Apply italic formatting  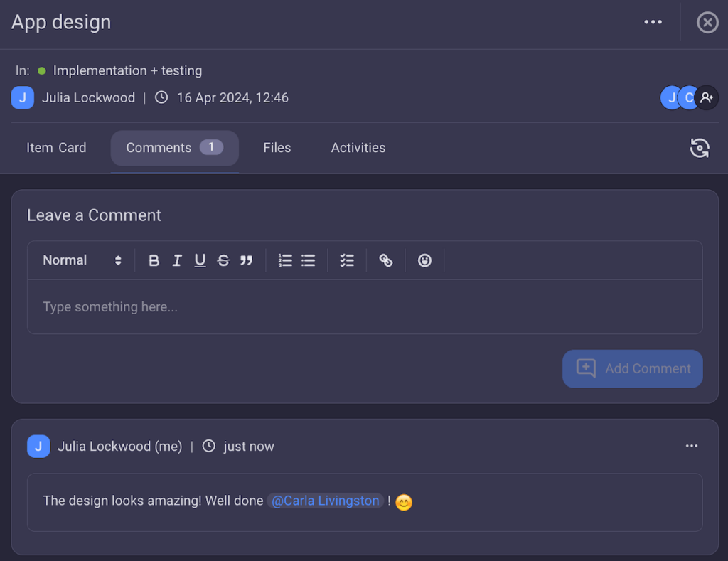click(x=177, y=260)
